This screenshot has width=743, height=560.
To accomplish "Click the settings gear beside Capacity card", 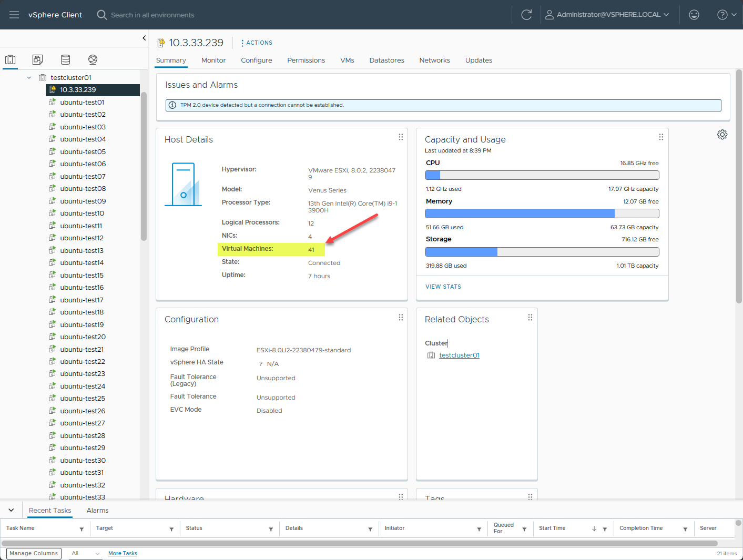I will 722,135.
